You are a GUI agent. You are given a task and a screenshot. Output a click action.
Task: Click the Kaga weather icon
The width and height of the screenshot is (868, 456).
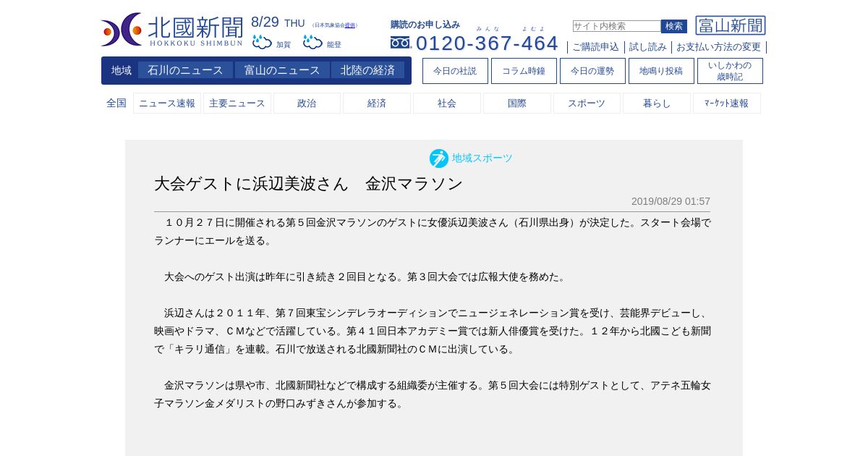[262, 42]
